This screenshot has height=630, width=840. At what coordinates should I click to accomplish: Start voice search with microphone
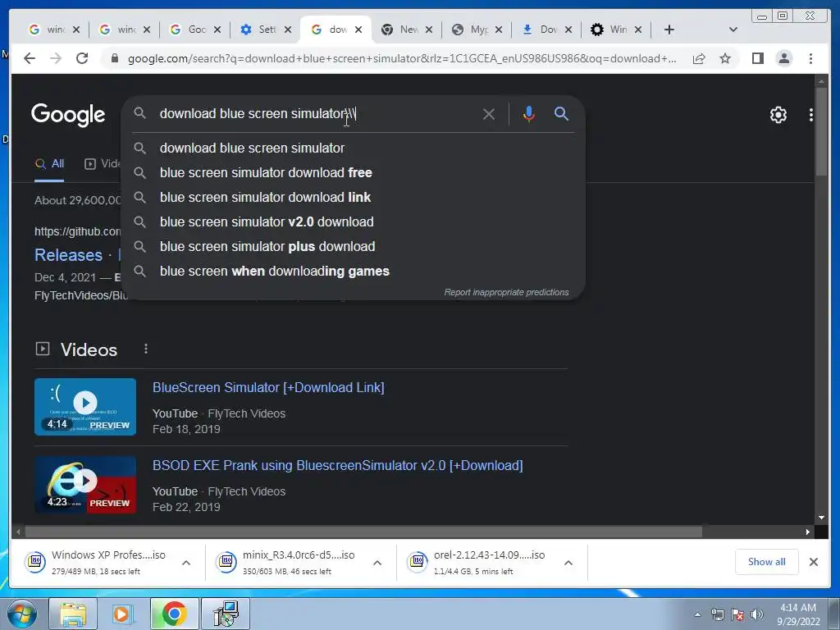[529, 114]
